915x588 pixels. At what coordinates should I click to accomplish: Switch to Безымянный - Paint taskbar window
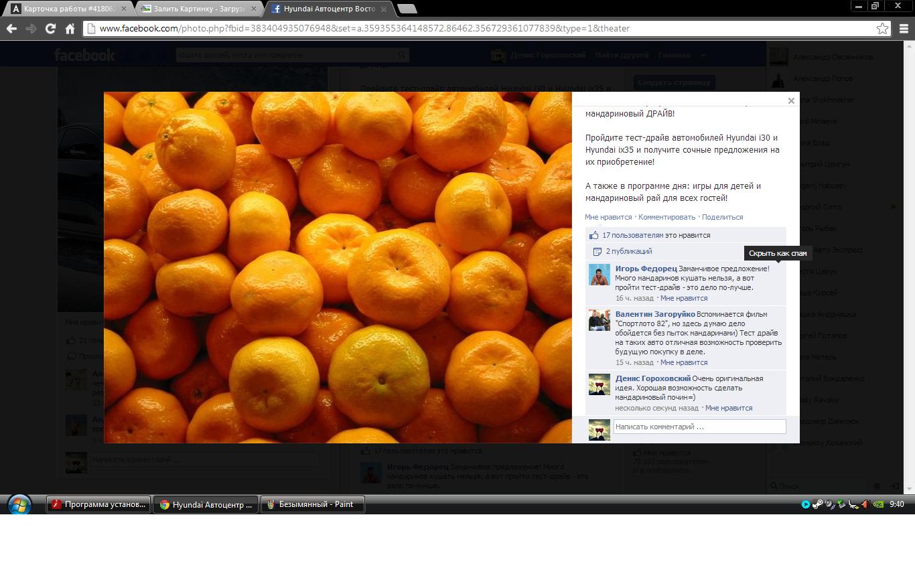coord(313,504)
